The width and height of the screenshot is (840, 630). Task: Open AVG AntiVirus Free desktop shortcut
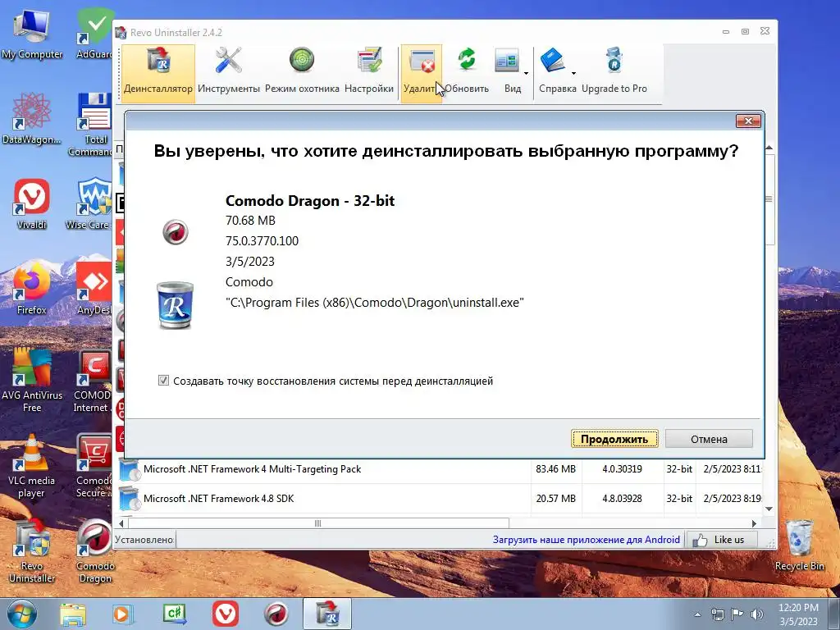point(32,381)
